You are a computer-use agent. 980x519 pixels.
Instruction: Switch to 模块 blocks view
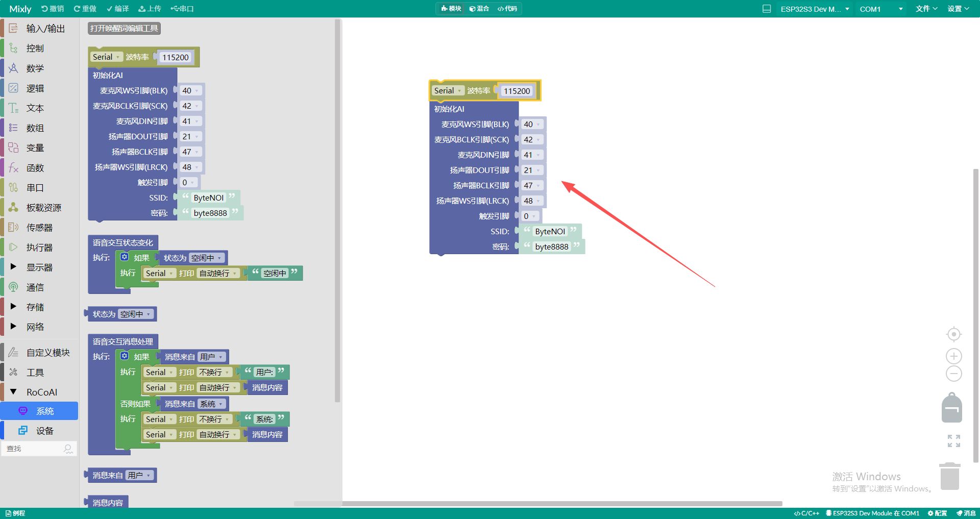click(x=451, y=9)
